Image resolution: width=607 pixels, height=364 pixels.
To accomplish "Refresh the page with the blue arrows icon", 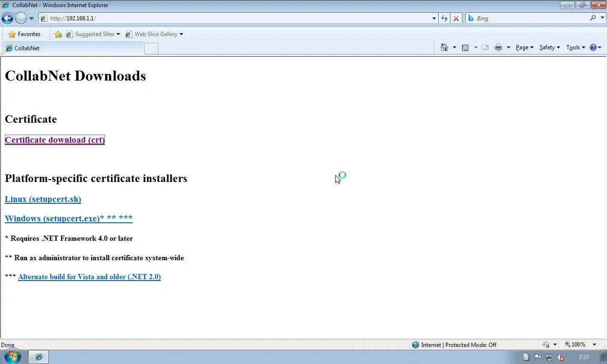I will click(x=444, y=18).
